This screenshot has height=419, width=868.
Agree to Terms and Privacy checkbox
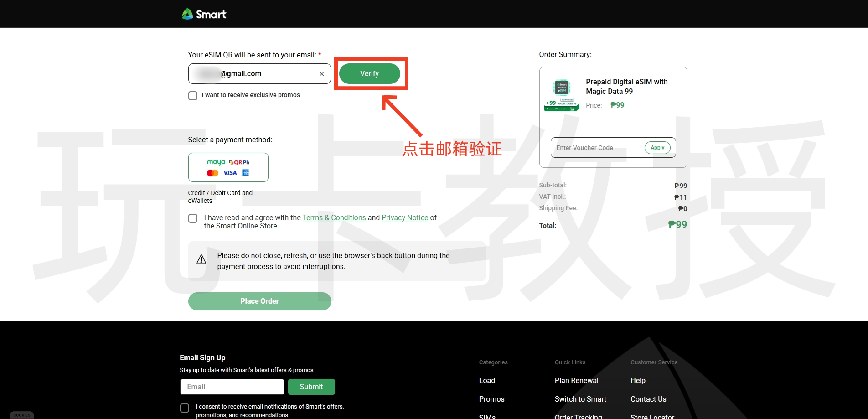pos(193,218)
